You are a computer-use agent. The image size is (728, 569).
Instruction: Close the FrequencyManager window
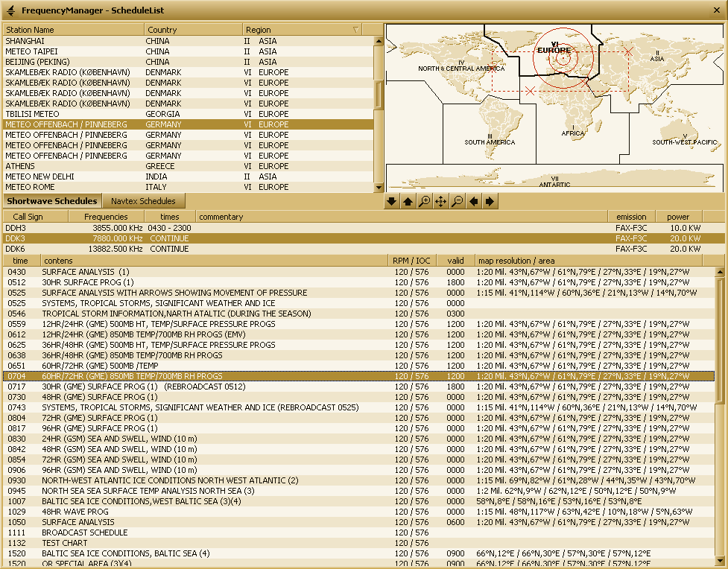715,10
